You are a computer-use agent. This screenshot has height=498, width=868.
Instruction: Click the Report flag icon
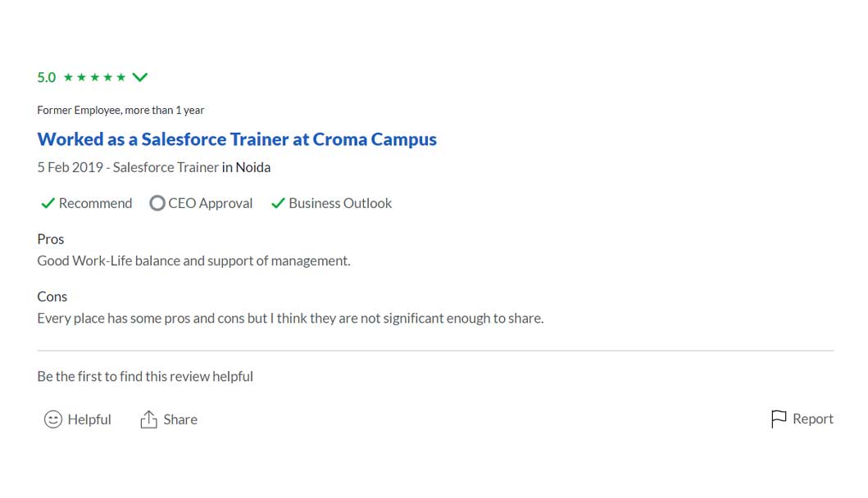pyautogui.click(x=779, y=419)
